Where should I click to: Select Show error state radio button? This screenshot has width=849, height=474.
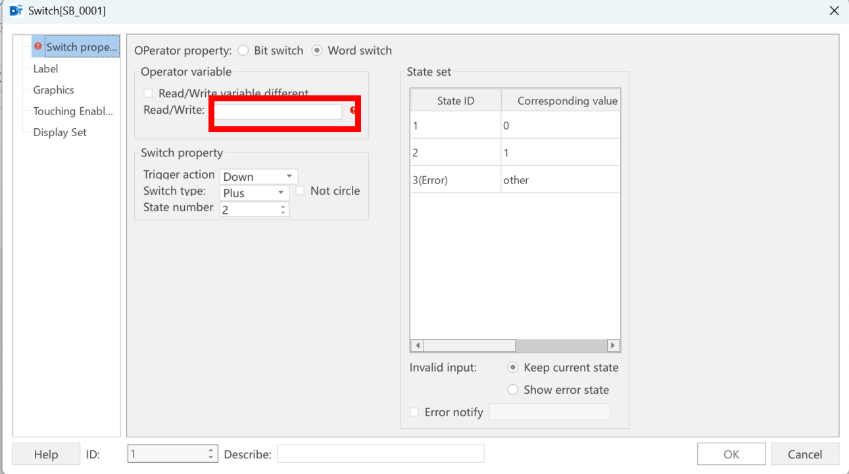click(x=513, y=389)
